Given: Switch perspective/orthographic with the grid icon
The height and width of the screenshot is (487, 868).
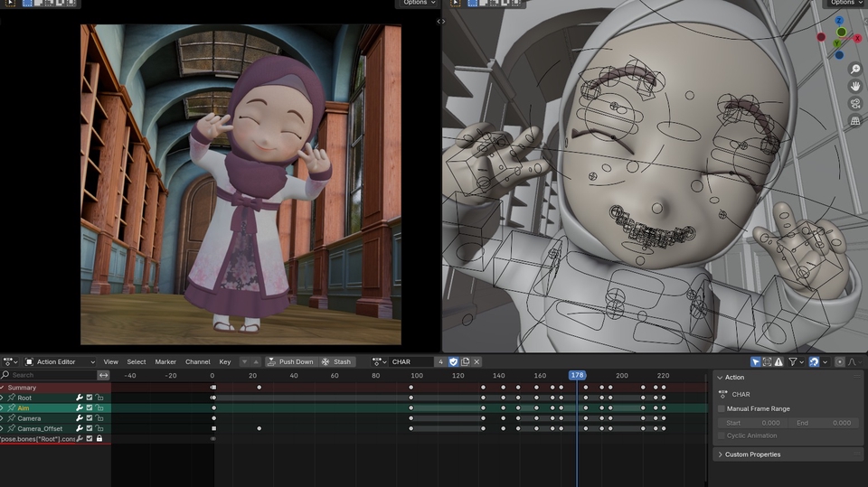Looking at the screenshot, I should pyautogui.click(x=854, y=120).
